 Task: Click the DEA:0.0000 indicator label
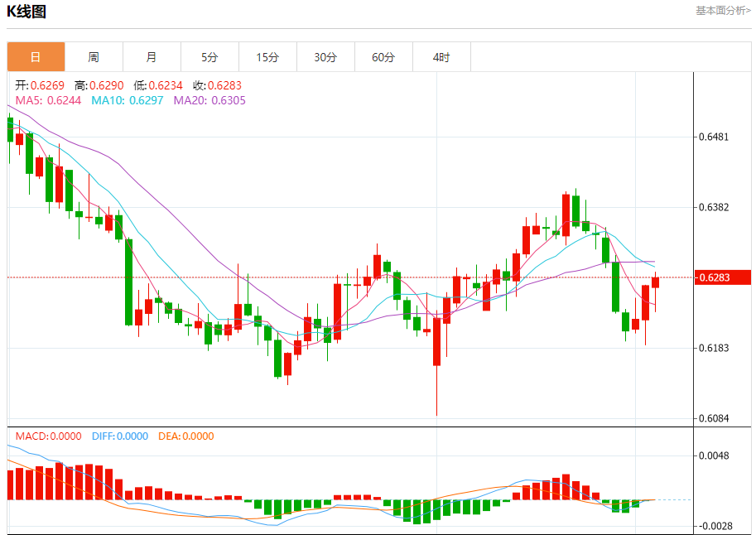tap(186, 436)
